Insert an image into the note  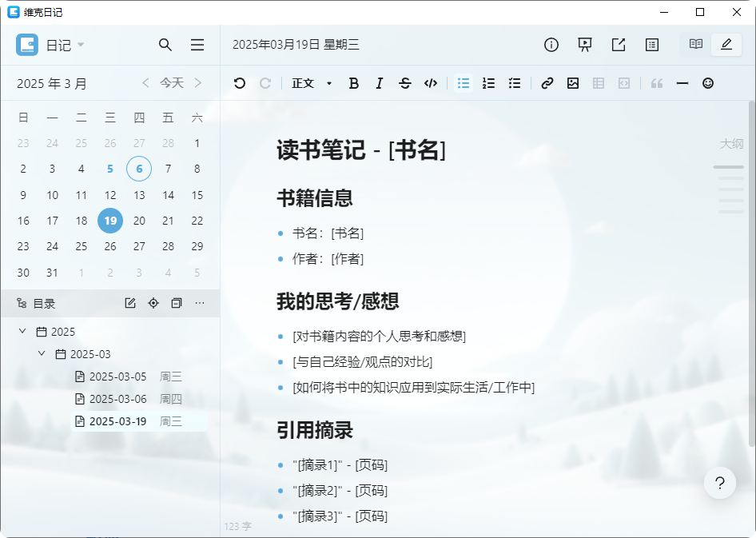(572, 82)
